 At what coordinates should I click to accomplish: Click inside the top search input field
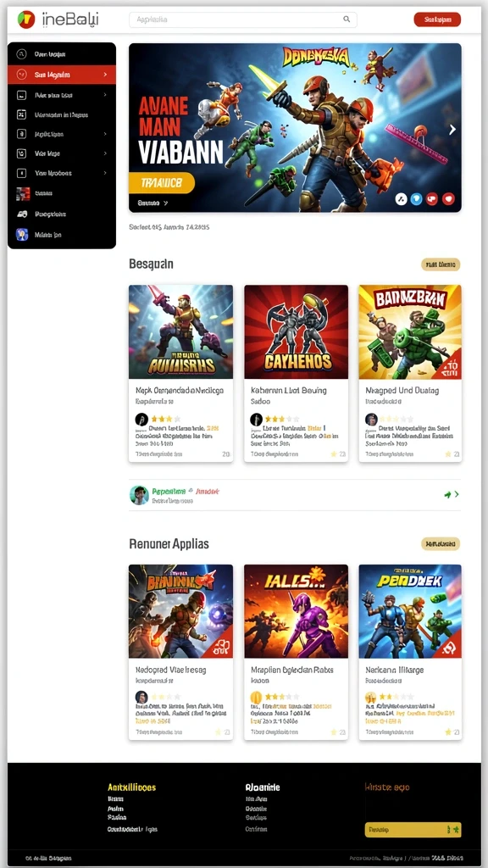pos(243,19)
